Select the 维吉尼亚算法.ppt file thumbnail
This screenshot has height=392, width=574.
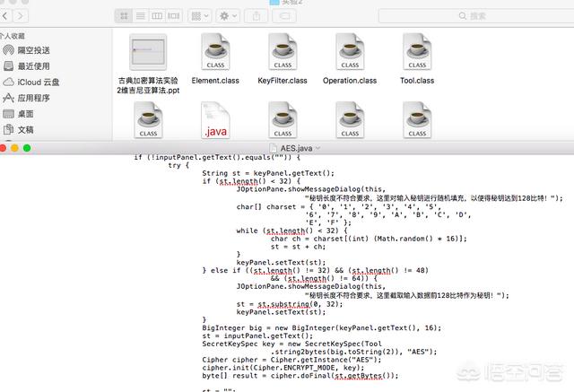click(x=148, y=52)
